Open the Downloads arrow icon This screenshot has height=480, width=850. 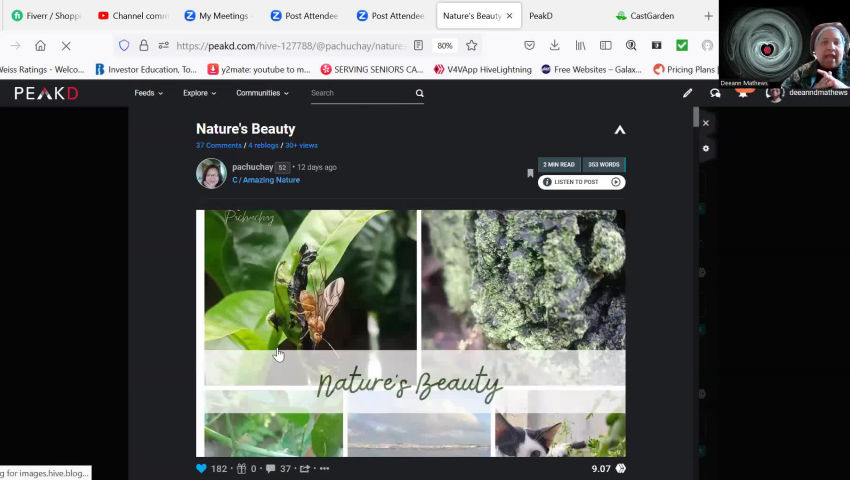pyautogui.click(x=555, y=46)
